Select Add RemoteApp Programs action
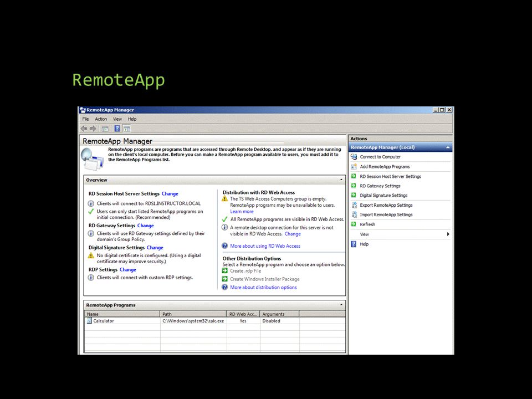 pyautogui.click(x=385, y=167)
